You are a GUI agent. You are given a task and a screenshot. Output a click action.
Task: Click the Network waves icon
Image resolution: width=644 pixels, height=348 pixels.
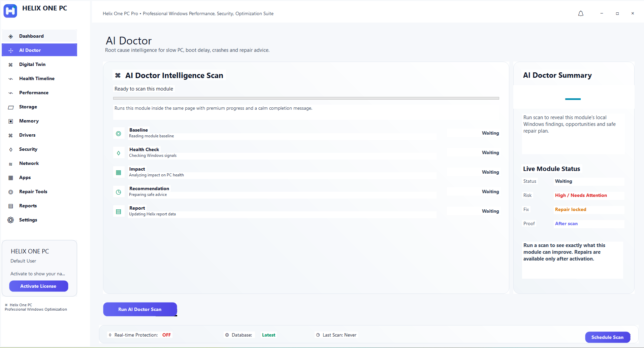(x=11, y=164)
